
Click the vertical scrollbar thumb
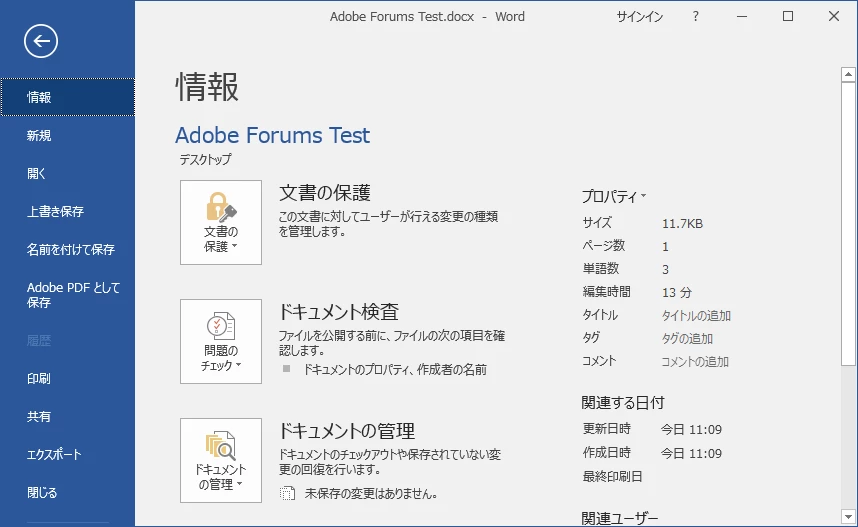[848, 223]
